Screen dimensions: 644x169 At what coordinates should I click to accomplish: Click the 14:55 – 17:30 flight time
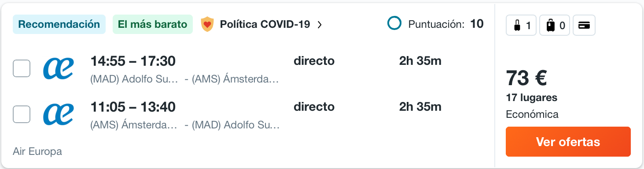133,61
